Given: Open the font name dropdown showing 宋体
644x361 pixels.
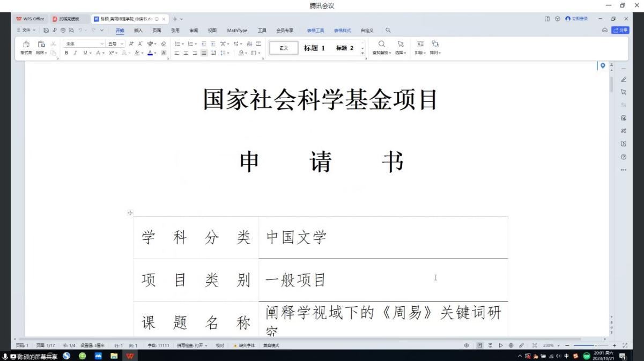Looking at the screenshot, I should (x=83, y=43).
